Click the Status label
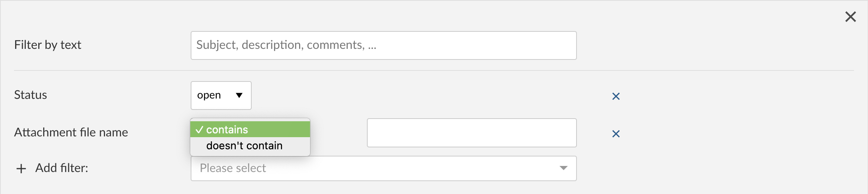Screen dimensions: 868x194 [31, 95]
